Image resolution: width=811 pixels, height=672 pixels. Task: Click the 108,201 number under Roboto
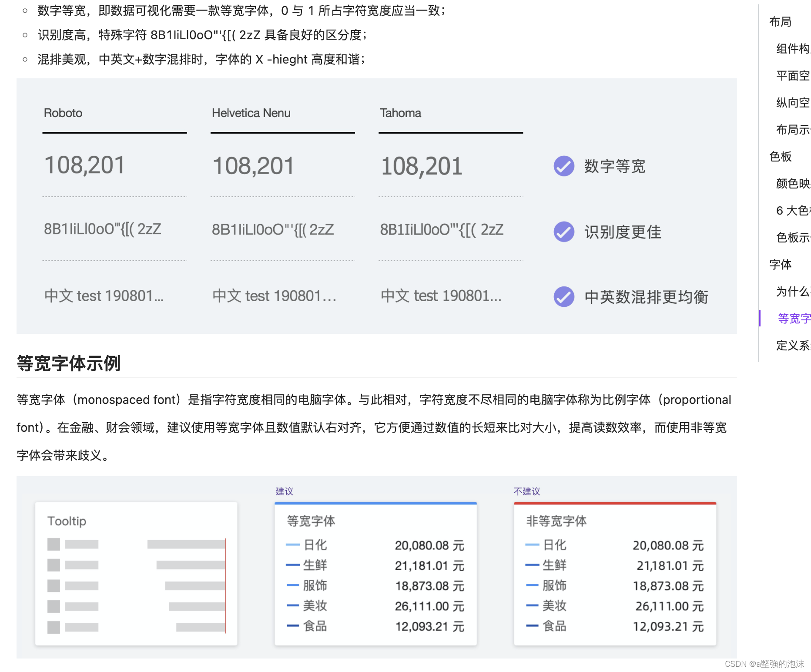tap(84, 166)
